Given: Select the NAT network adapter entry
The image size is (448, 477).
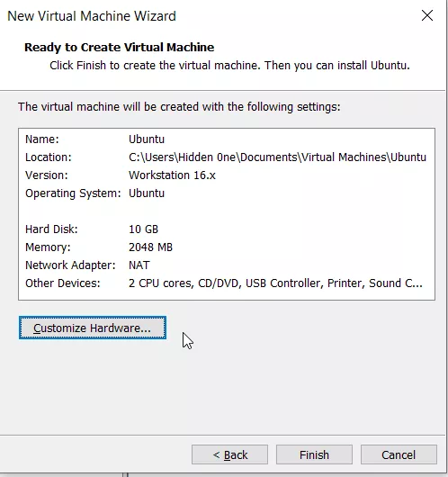Looking at the screenshot, I should tap(139, 265).
